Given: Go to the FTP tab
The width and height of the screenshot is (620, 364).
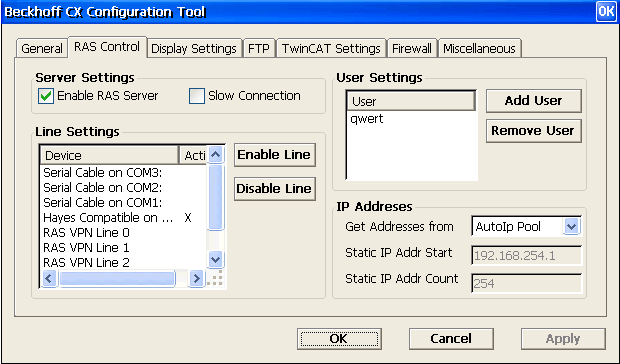Looking at the screenshot, I should [x=259, y=49].
